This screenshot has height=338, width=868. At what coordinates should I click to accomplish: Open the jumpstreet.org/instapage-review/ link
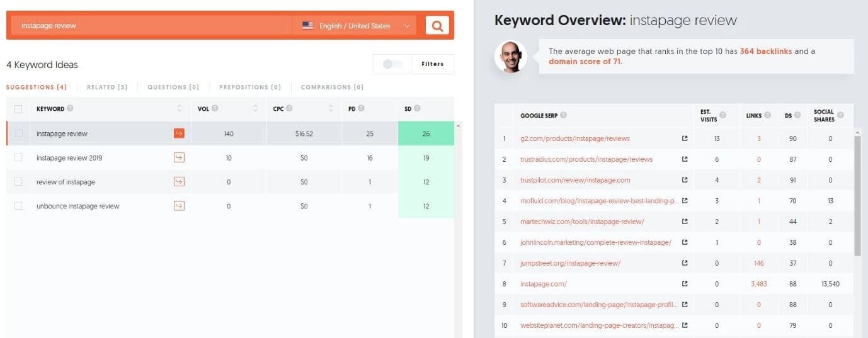[x=570, y=263]
